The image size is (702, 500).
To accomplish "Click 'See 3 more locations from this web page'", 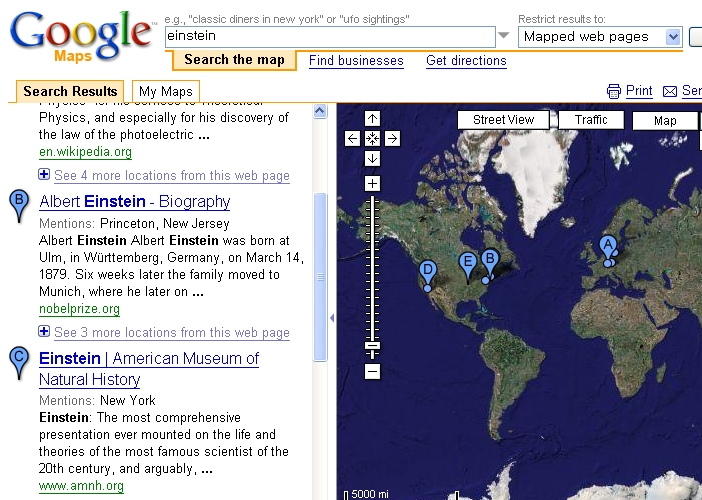I will tap(172, 333).
